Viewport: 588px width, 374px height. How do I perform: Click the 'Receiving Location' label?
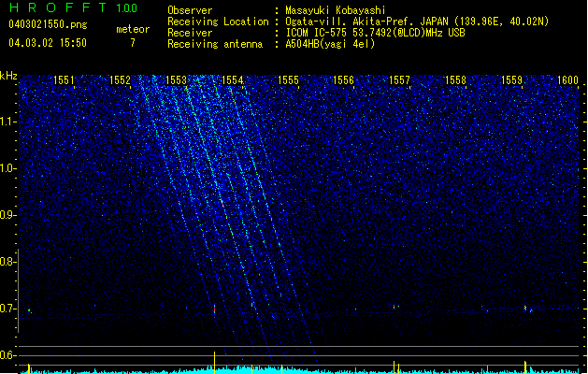coord(218,22)
